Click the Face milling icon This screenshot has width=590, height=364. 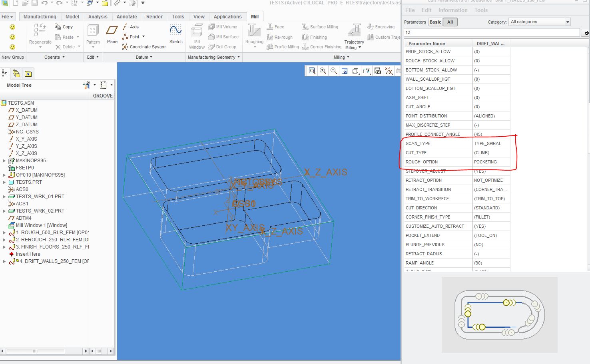[270, 27]
